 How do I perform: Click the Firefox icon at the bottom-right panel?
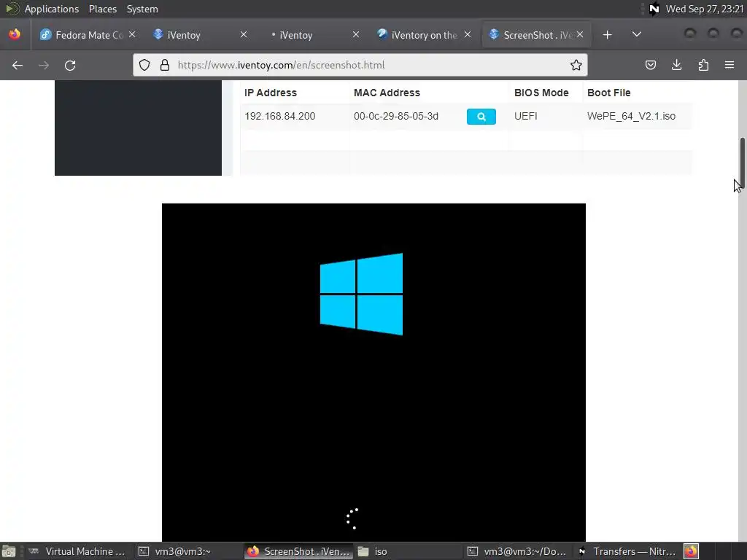691,551
